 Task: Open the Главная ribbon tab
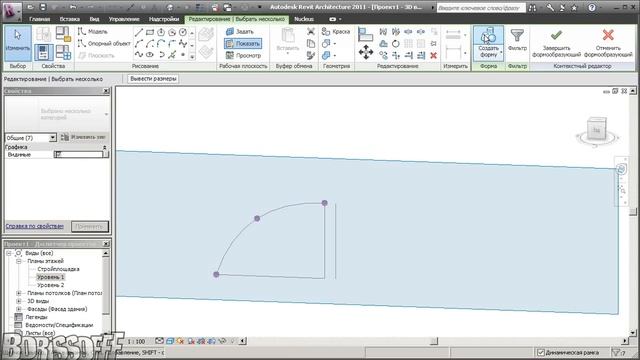click(40, 19)
